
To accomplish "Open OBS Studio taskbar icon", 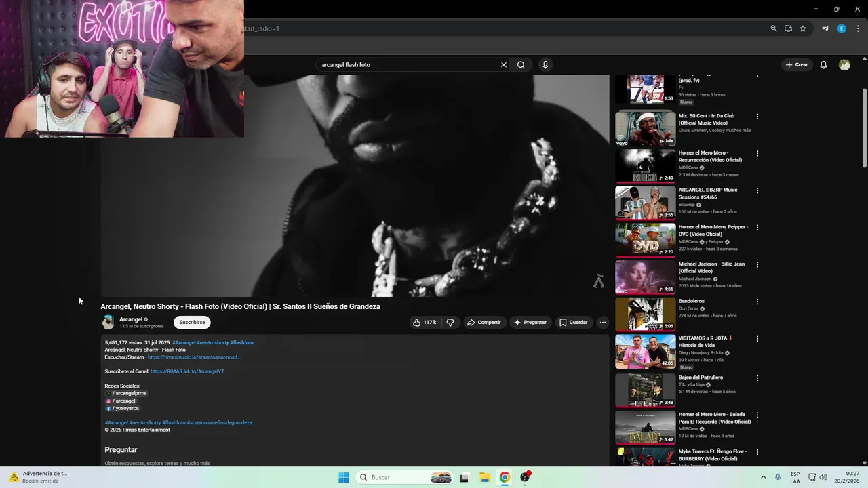I will pos(525,477).
